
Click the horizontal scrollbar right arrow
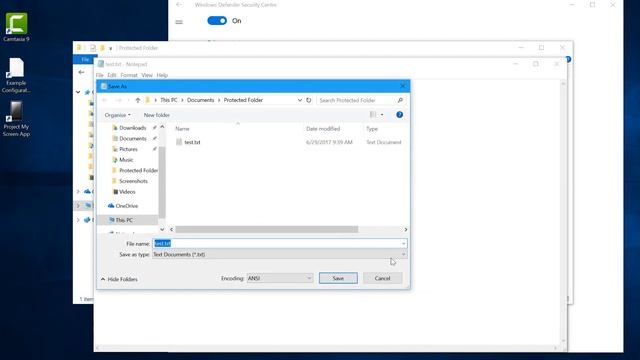pos(405,229)
